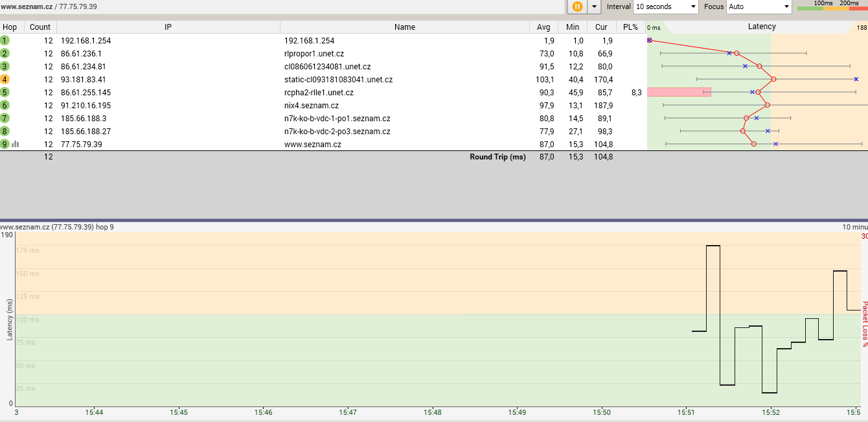The image size is (868, 422).
Task: Click the PL% column header
Action: (x=630, y=27)
